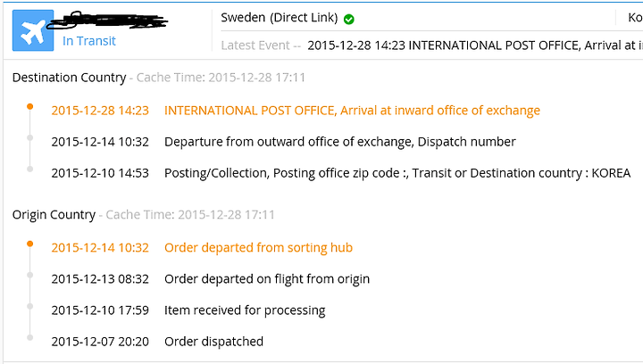Click the Destination Country section header
643x364 pixels.
(x=70, y=78)
